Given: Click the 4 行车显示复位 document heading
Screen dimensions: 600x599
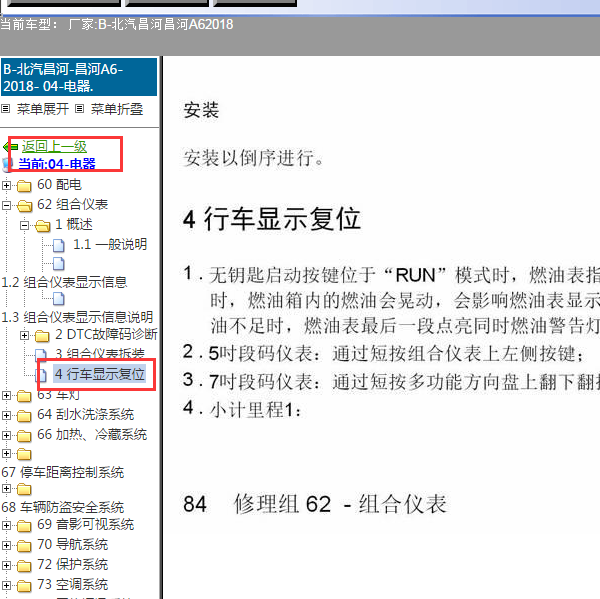Looking at the screenshot, I should click(x=272, y=219).
